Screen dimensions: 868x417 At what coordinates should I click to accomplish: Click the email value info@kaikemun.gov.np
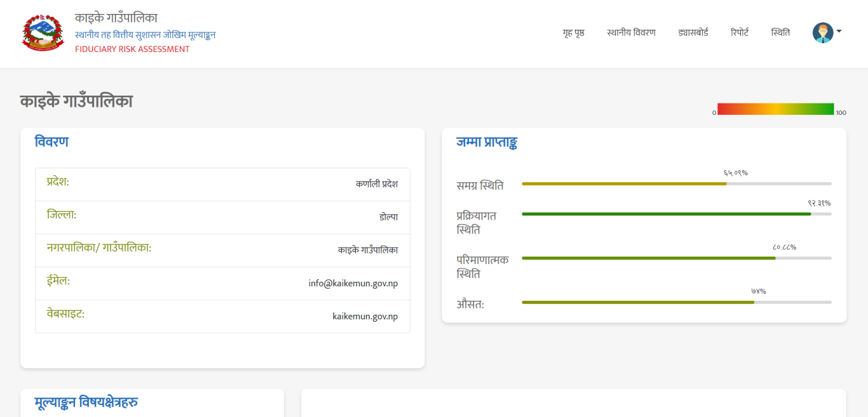pos(353,283)
